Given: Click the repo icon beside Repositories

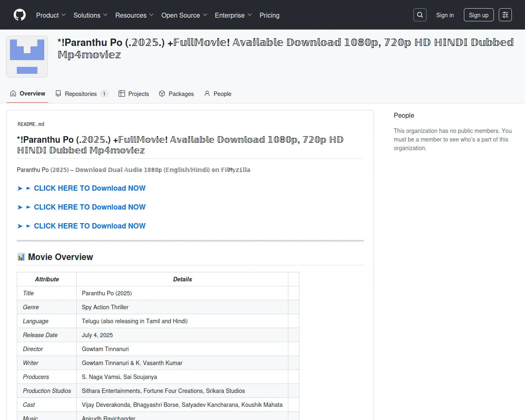Looking at the screenshot, I should (58, 94).
